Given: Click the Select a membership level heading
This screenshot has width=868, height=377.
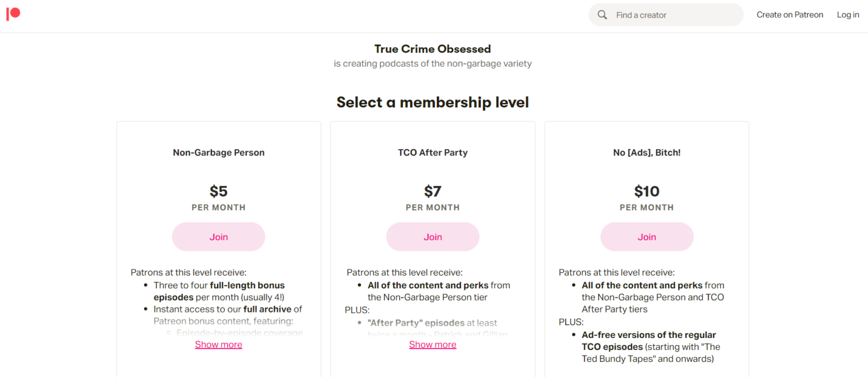Looking at the screenshot, I should 432,102.
